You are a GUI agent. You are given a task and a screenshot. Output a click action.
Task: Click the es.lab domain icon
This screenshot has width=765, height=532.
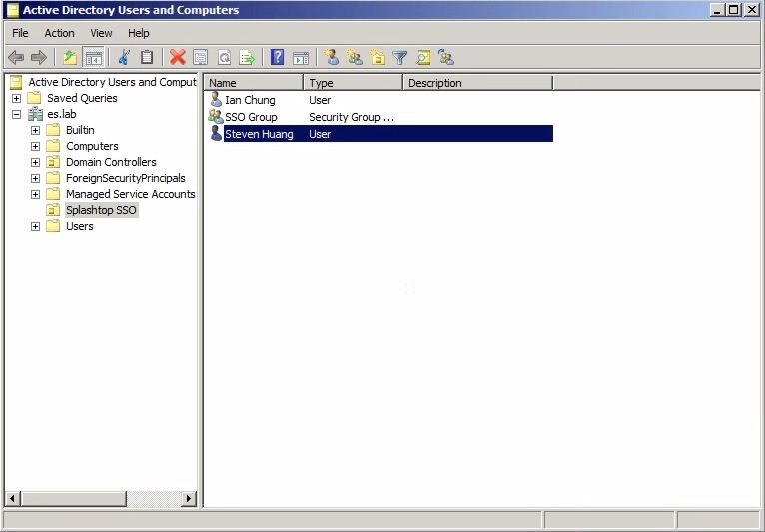[35, 114]
